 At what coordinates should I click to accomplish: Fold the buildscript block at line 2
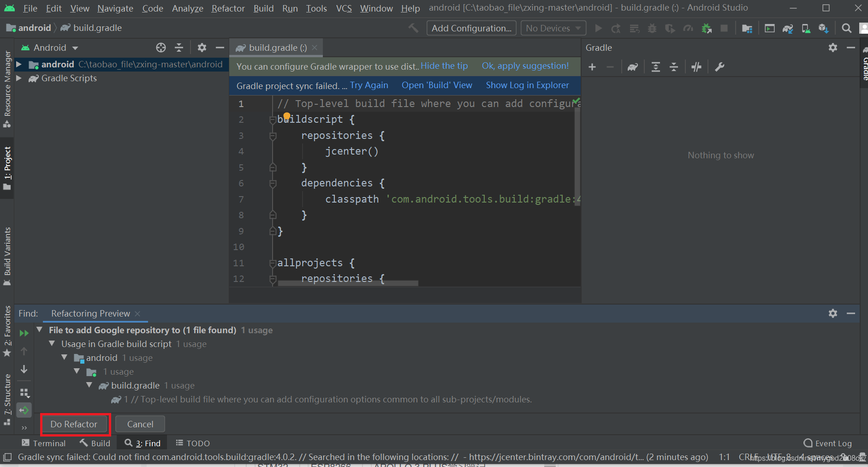(273, 120)
